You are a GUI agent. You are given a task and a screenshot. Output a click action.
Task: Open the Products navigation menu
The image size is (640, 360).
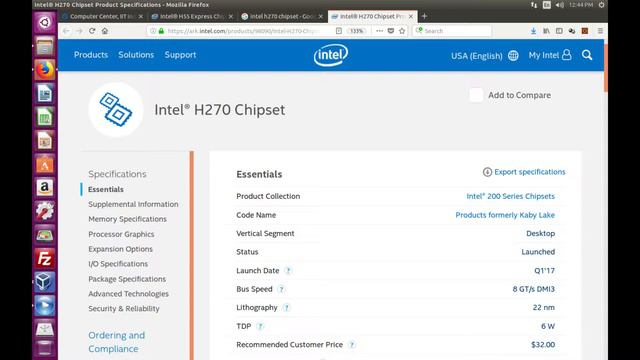click(91, 55)
